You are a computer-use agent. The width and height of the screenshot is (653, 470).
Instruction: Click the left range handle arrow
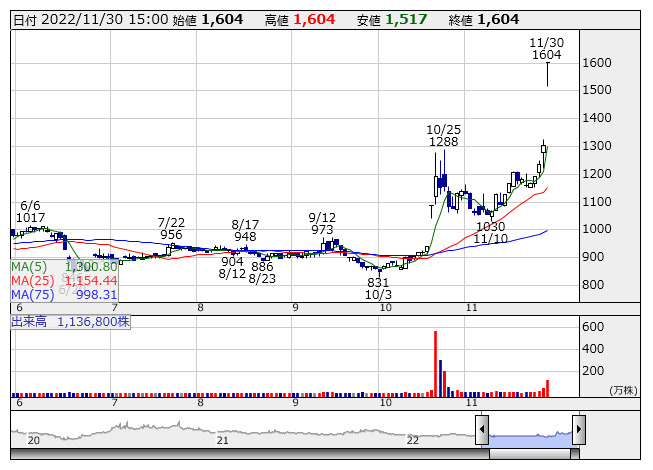tap(482, 430)
